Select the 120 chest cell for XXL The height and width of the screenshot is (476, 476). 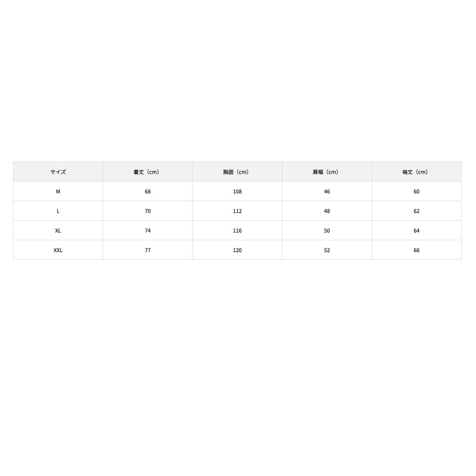[x=238, y=250]
